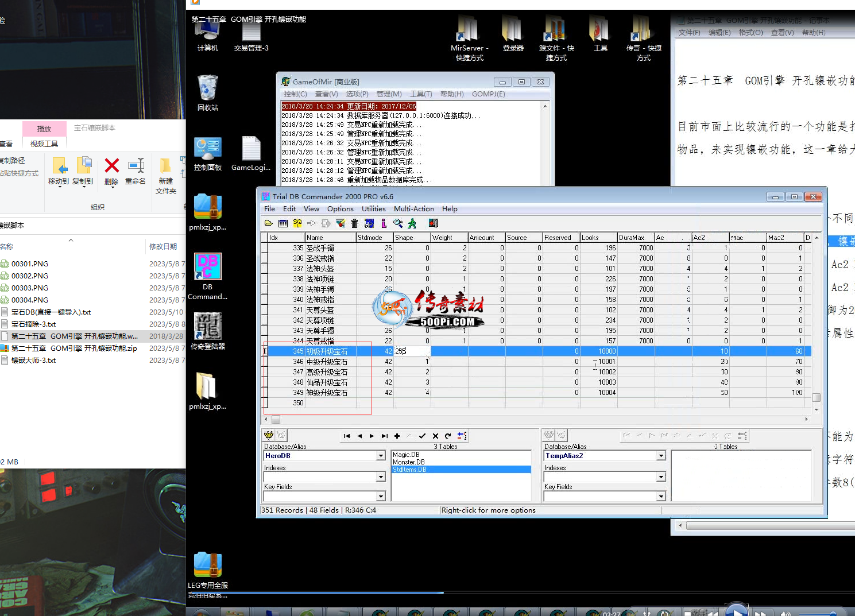The image size is (855, 616).
Task: Click the Shape cell containing 255
Action: [x=412, y=351]
